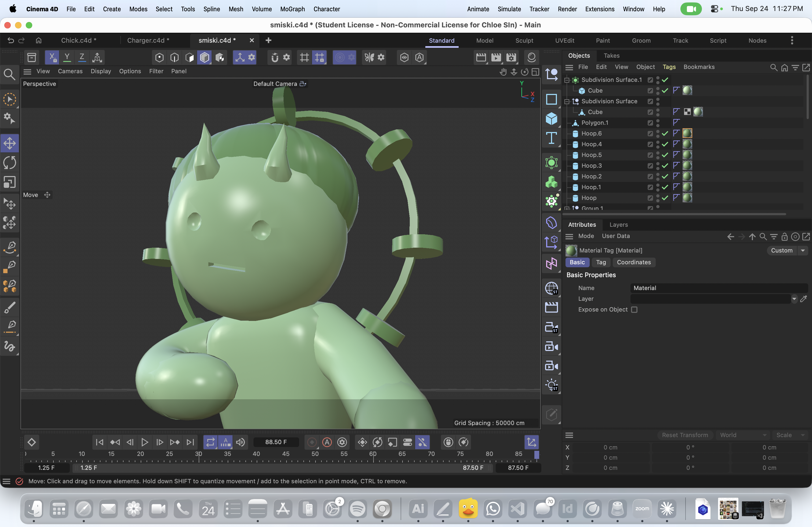Click the Layer picker eyedropper icon
812x527 pixels.
(803, 299)
